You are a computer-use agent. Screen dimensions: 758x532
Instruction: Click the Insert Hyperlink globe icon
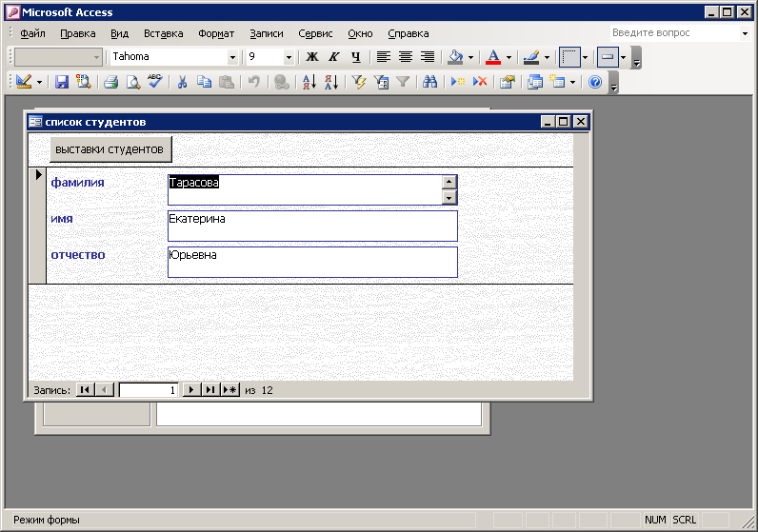(x=281, y=82)
